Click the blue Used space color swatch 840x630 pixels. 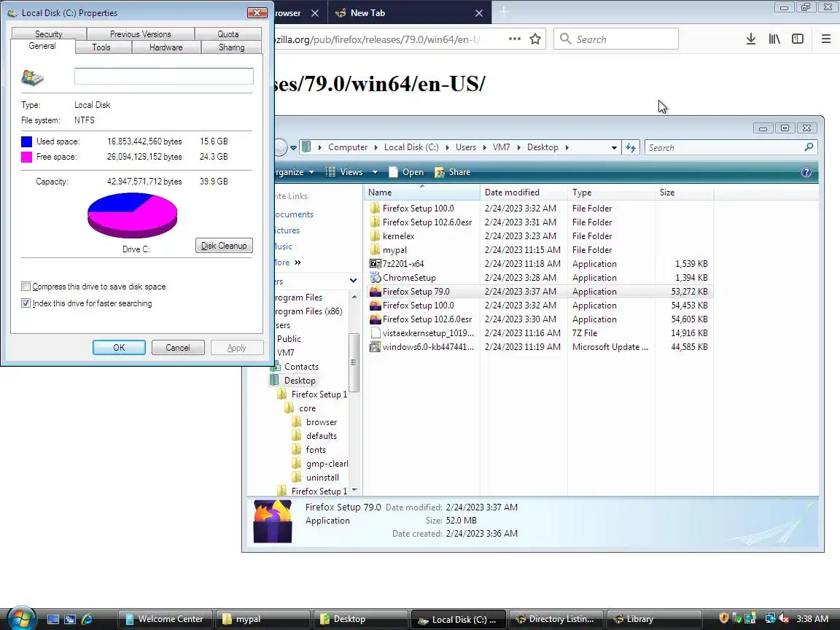[x=26, y=141]
